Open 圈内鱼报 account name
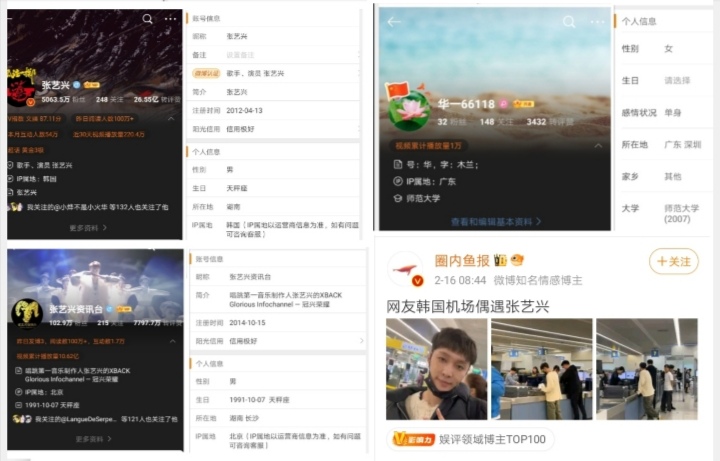720x461 pixels. click(462, 261)
